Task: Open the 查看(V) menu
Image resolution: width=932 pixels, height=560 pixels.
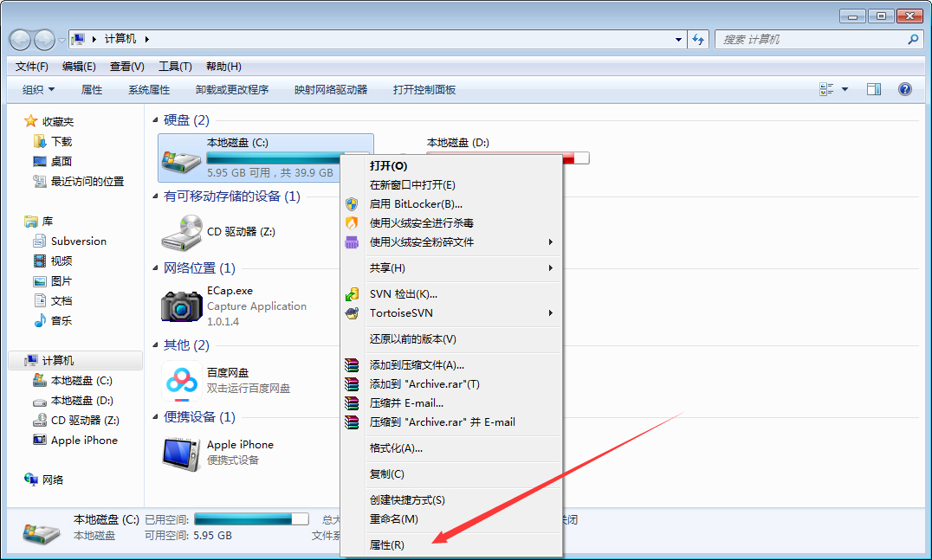Action: pyautogui.click(x=125, y=66)
